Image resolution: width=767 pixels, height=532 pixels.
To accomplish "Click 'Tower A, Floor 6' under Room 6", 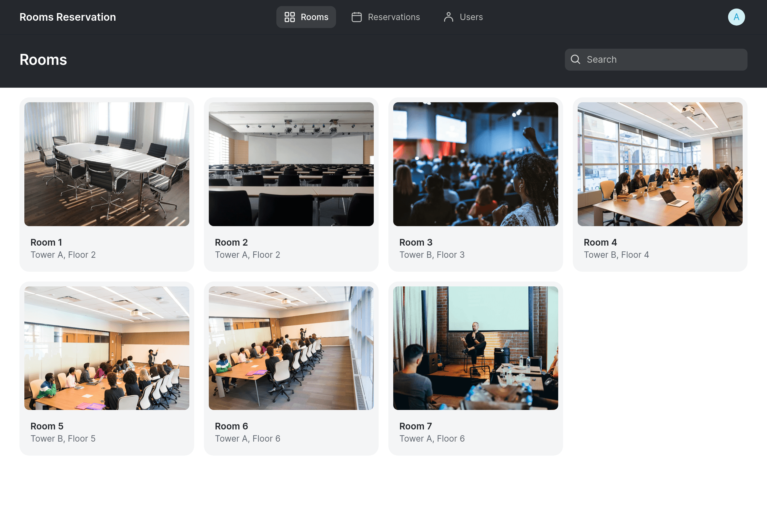I will [247, 438].
